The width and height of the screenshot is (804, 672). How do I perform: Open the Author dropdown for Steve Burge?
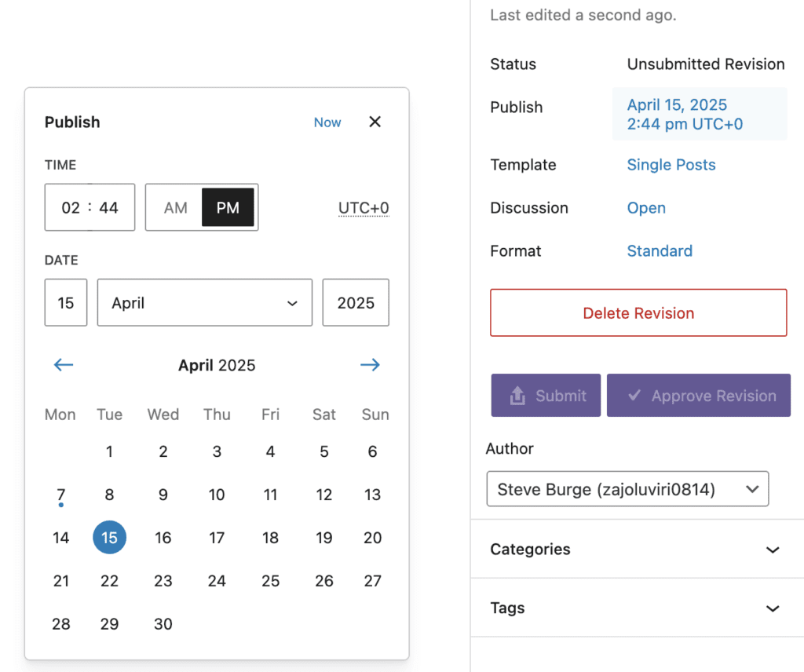(627, 489)
